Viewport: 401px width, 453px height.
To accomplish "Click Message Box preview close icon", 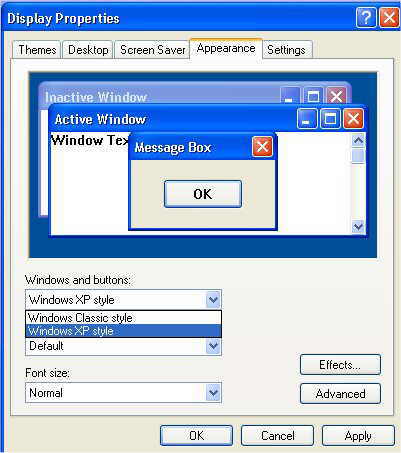I will coord(262,146).
